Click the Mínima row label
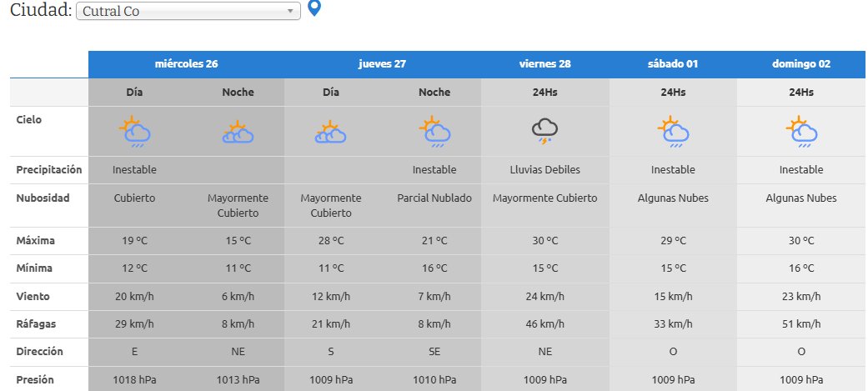868x391 pixels. pos(34,268)
